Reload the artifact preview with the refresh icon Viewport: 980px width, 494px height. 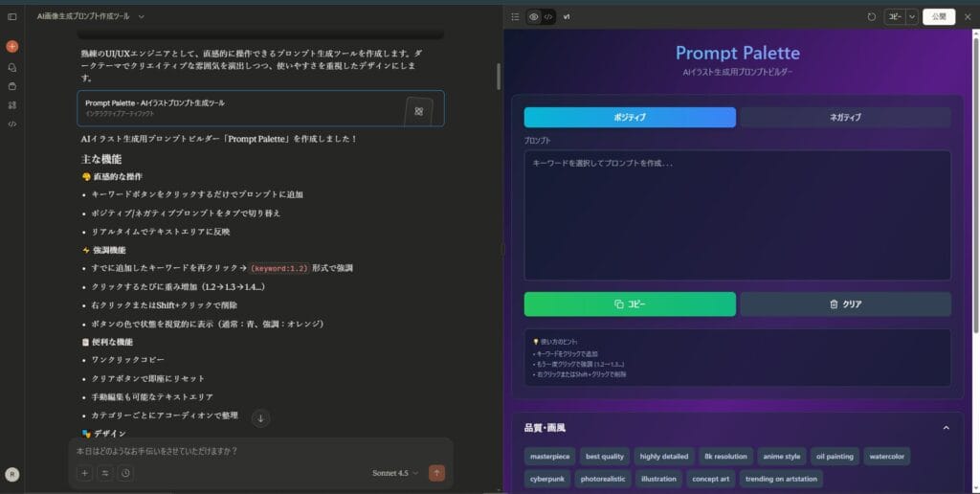click(871, 16)
